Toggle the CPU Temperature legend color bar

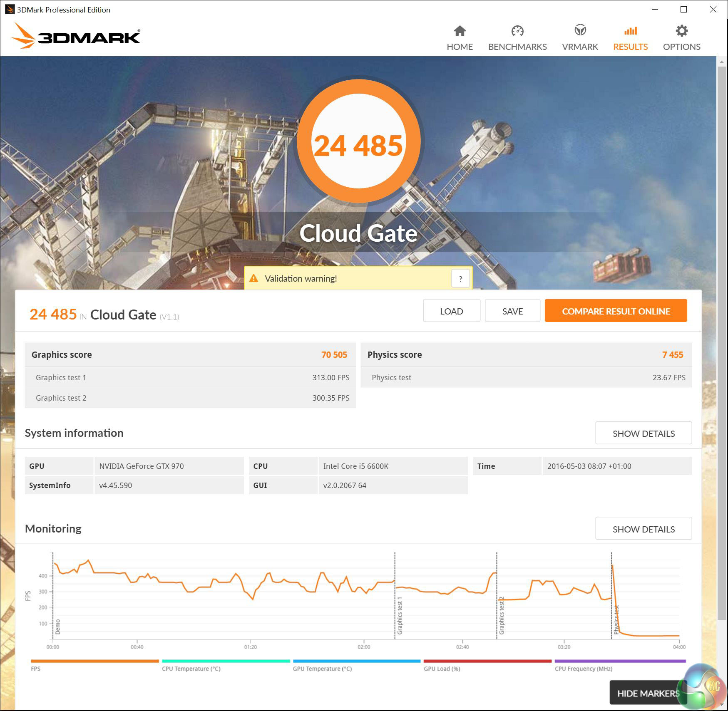[x=226, y=661]
